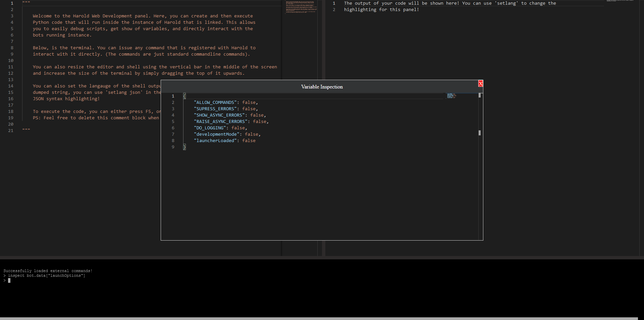Viewport: 644px width, 320px height.
Task: Click 'Successfully loaded external commands!' terminal message
Action: [48, 271]
